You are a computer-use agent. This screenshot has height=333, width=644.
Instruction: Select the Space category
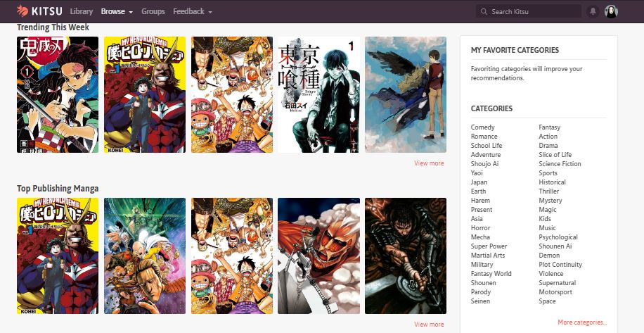[547, 301]
